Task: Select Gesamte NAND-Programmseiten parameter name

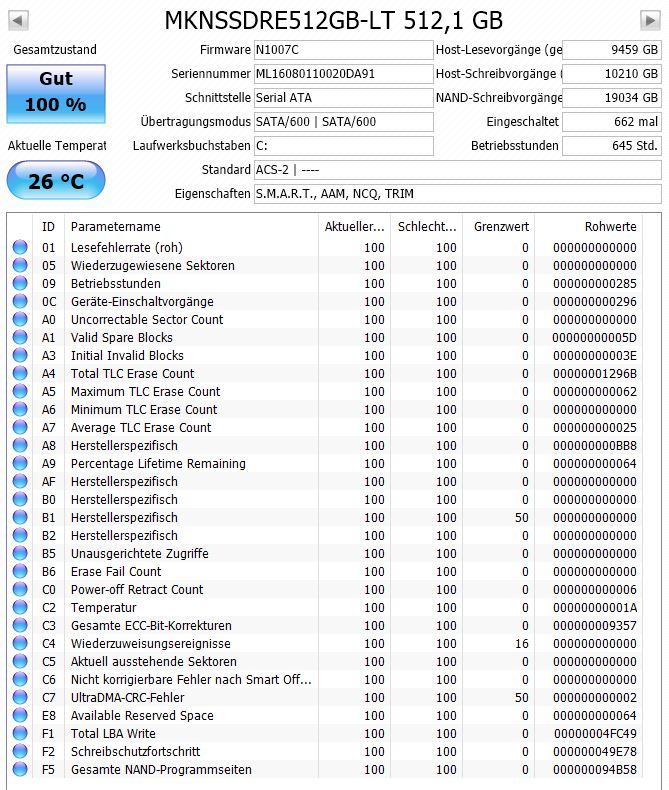Action: coord(161,770)
